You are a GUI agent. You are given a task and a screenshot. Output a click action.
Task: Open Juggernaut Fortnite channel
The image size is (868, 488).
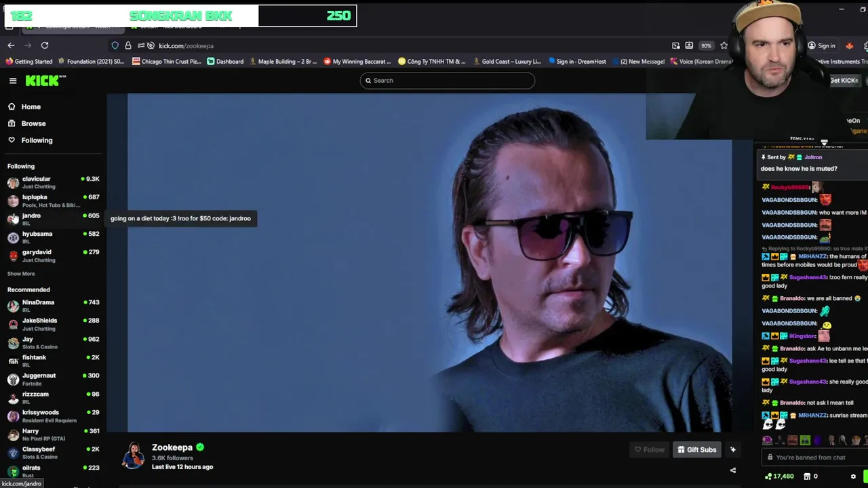[x=54, y=379]
